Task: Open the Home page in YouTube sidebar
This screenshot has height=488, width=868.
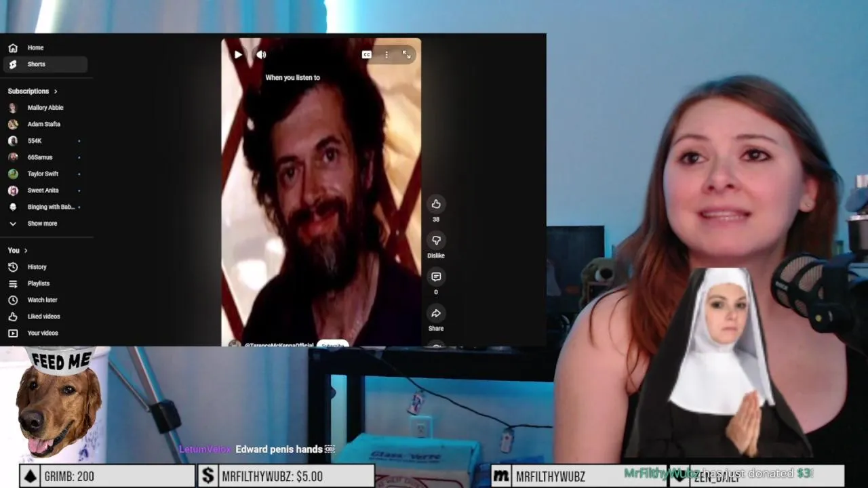Action: (45, 47)
